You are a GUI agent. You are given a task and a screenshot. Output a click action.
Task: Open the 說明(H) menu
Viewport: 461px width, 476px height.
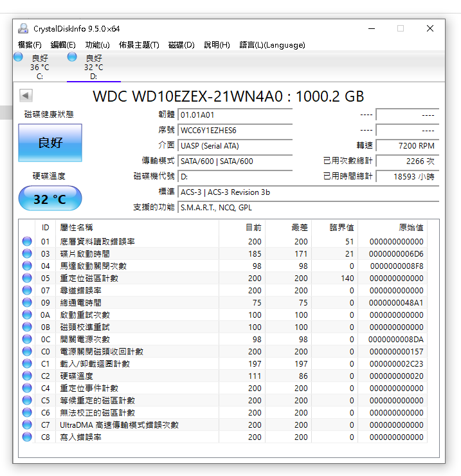click(217, 45)
